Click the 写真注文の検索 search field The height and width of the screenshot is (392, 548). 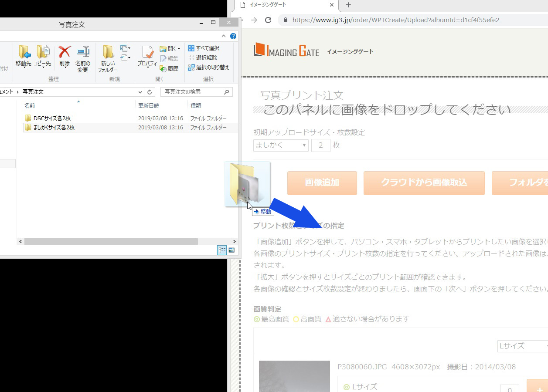click(193, 92)
